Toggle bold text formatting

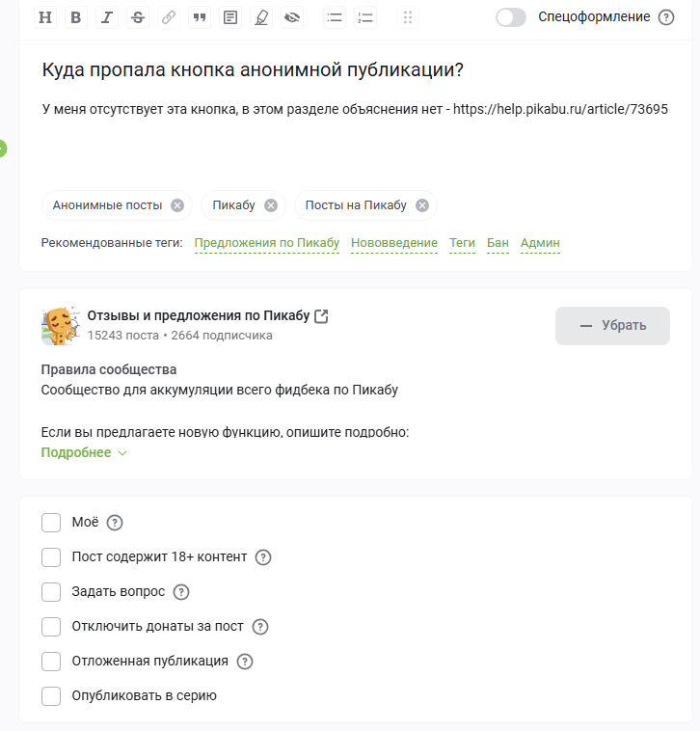tap(76, 17)
